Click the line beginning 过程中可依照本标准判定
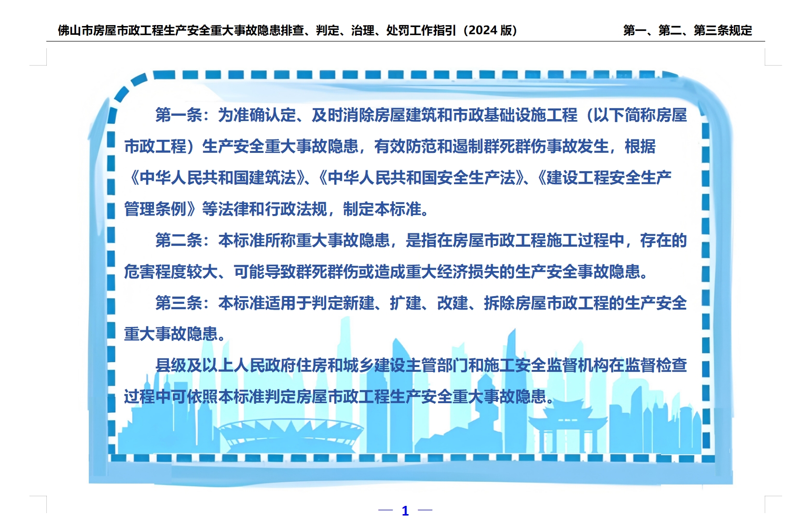 coord(340,396)
